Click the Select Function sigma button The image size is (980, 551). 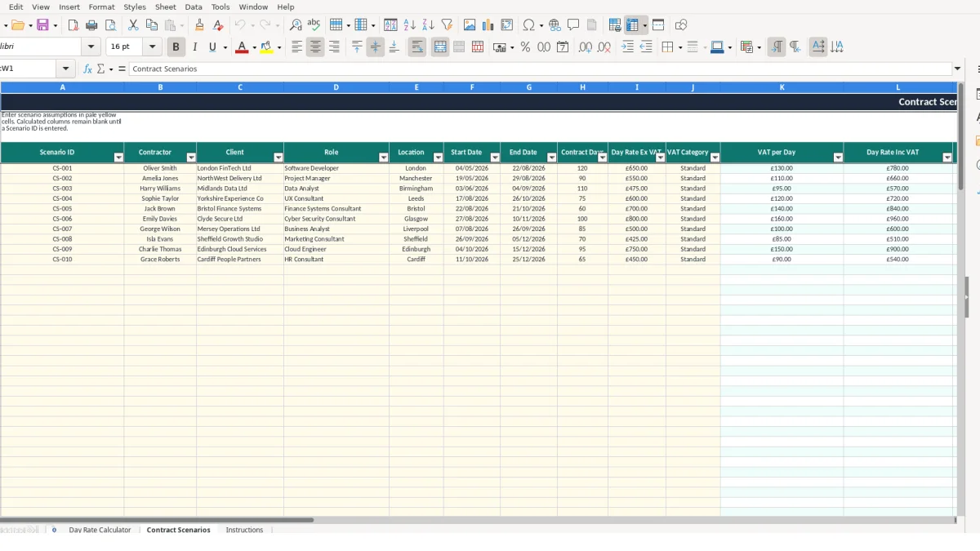pyautogui.click(x=100, y=69)
